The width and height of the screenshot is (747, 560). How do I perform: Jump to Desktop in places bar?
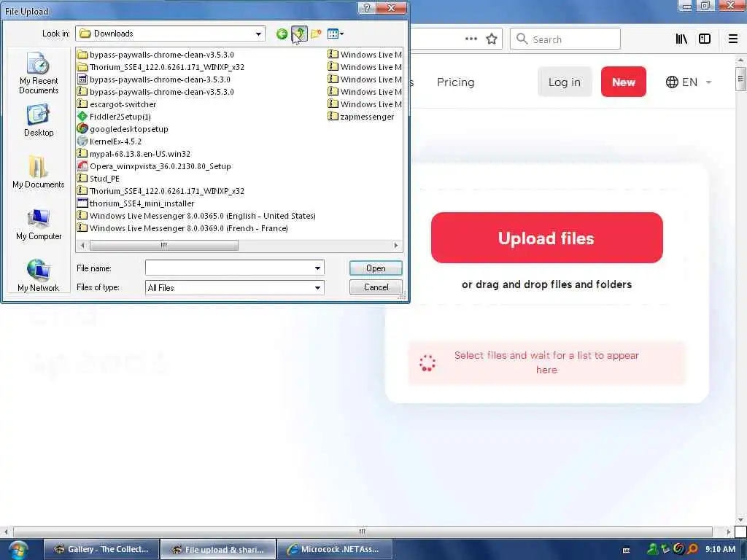point(39,122)
